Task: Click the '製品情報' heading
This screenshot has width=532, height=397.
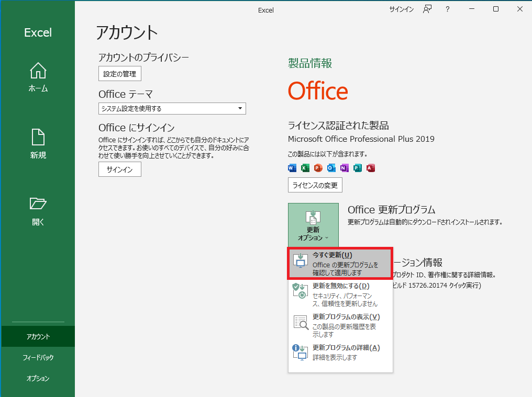Action: coord(310,63)
